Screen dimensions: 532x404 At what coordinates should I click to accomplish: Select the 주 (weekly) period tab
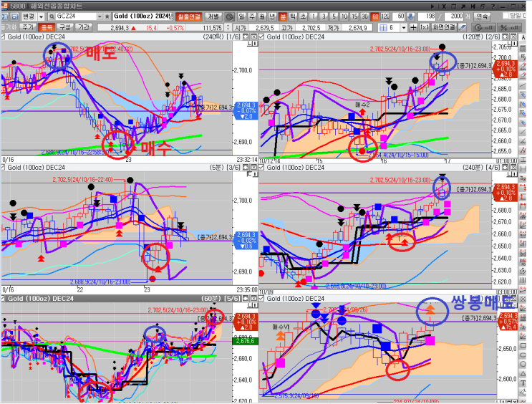pos(252,16)
